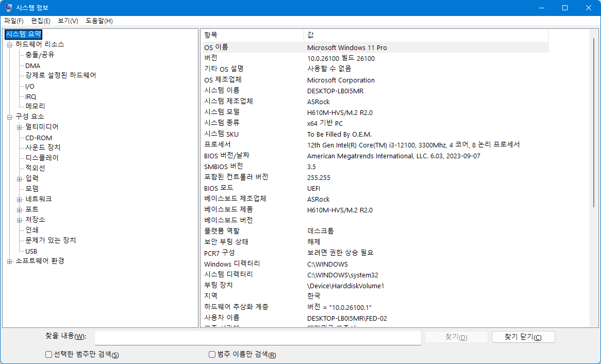This screenshot has height=364, width=601.
Task: Collapse the 구성 요소 tree node
Action: click(10, 117)
